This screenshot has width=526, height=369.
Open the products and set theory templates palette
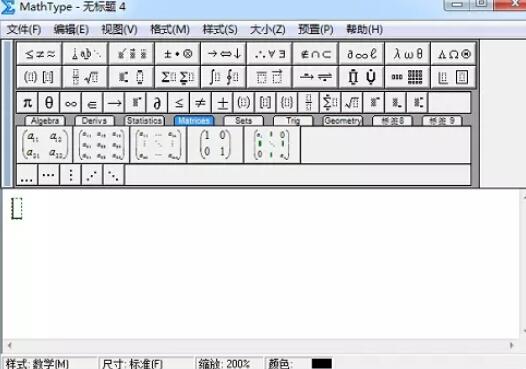click(x=362, y=77)
